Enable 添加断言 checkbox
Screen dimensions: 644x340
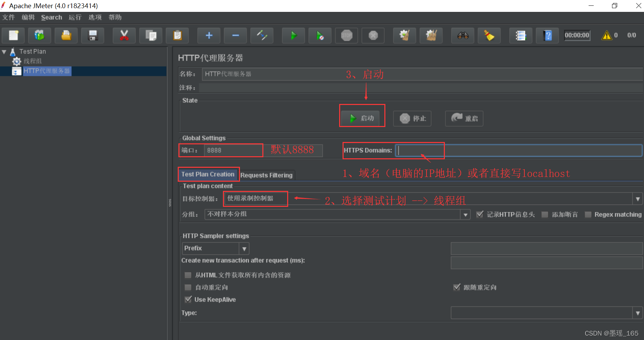pos(545,215)
